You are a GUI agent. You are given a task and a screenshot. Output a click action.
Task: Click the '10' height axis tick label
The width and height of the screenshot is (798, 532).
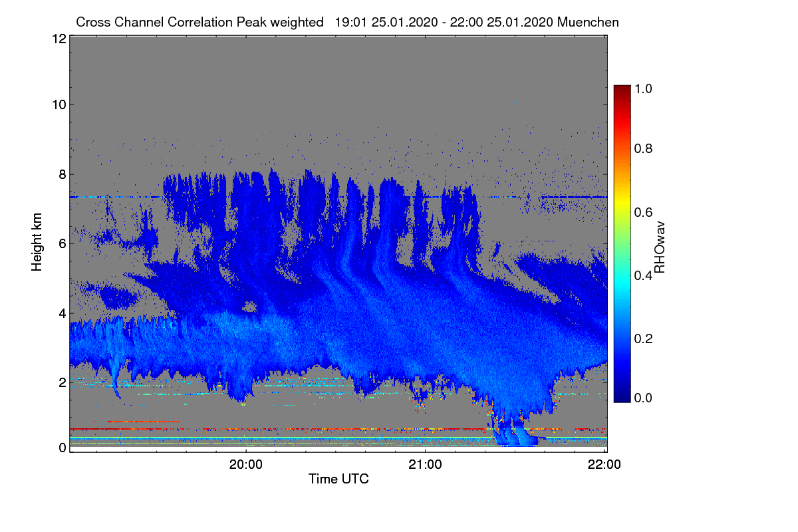(59, 104)
